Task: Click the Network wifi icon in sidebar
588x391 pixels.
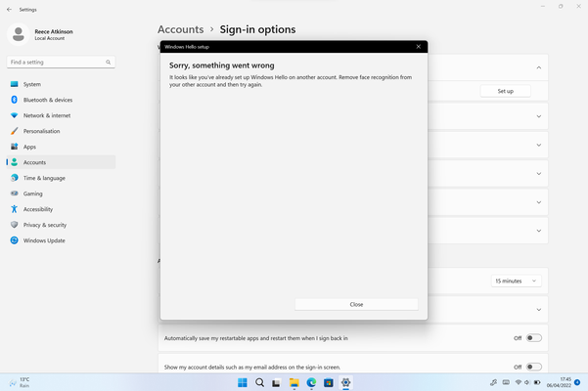Action: point(15,115)
